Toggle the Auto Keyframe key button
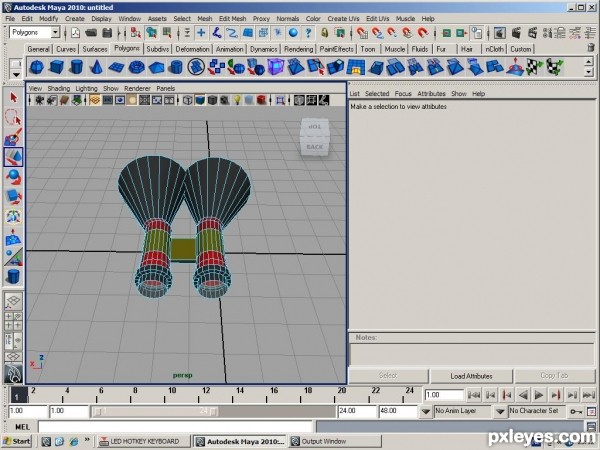This screenshot has height=450, width=600. [576, 412]
